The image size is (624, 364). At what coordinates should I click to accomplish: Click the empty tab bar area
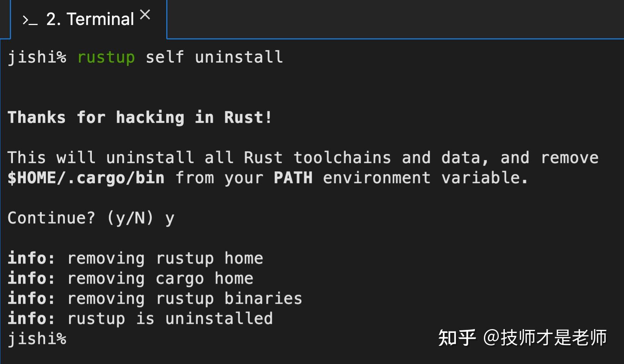click(x=380, y=19)
